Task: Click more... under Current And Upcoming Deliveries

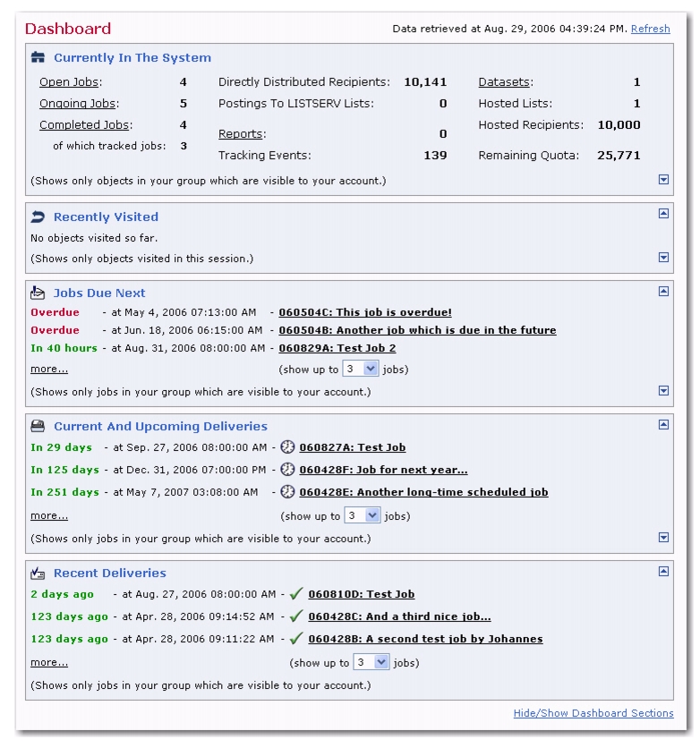Action: pyautogui.click(x=49, y=515)
